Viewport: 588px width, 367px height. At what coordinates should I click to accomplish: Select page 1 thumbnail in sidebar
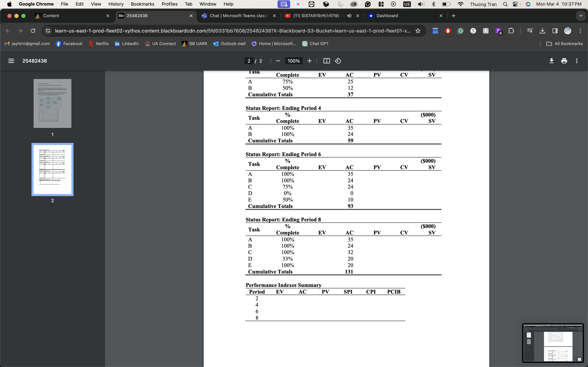point(52,103)
